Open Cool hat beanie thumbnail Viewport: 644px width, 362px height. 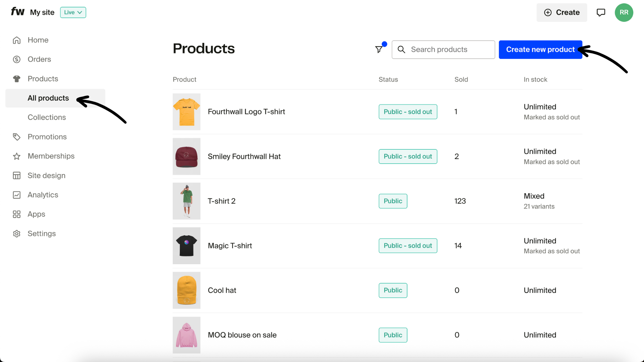pos(186,290)
